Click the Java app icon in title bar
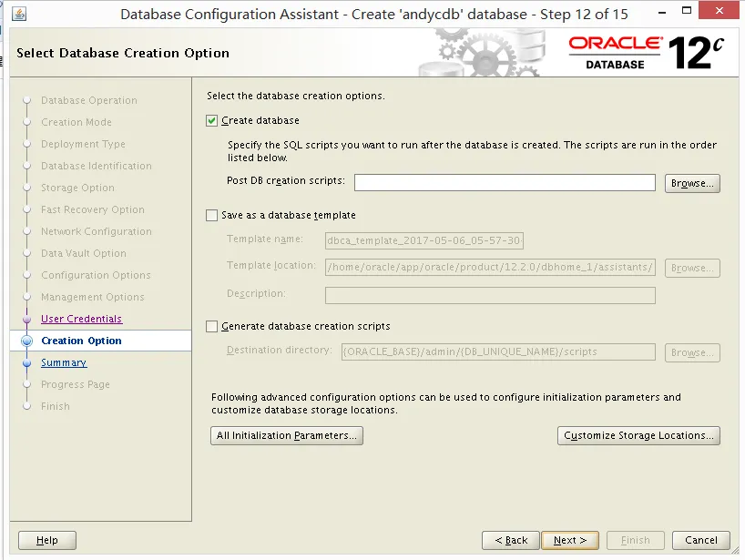 coord(18,14)
